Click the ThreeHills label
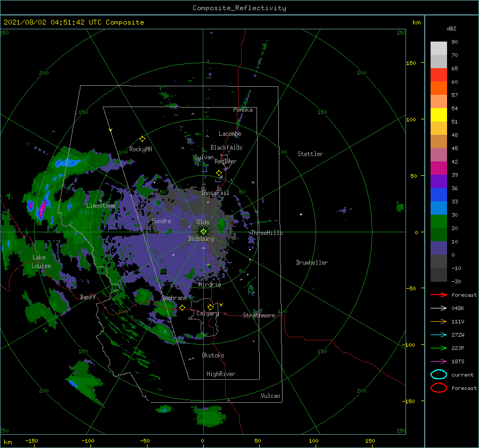 [267, 233]
